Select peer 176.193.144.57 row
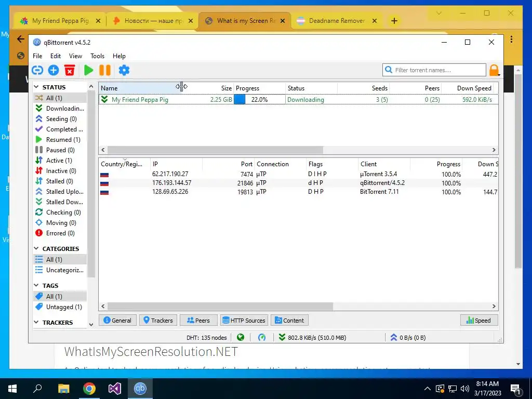Screen dimensions: 532x399 pyautogui.click(x=299, y=183)
